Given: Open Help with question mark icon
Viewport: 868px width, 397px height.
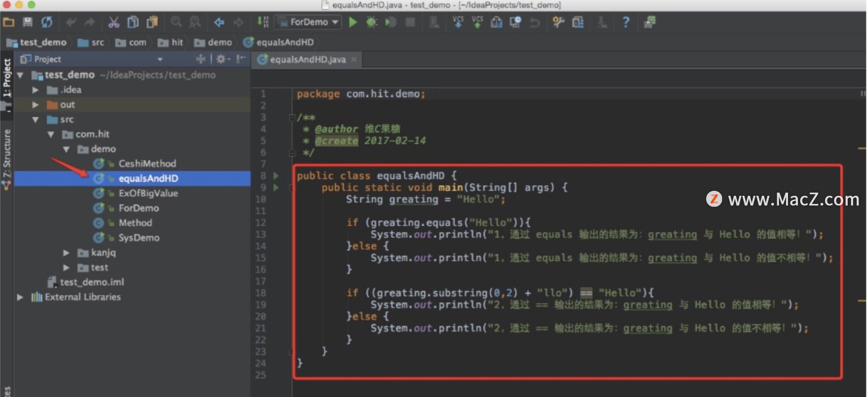Looking at the screenshot, I should (626, 22).
